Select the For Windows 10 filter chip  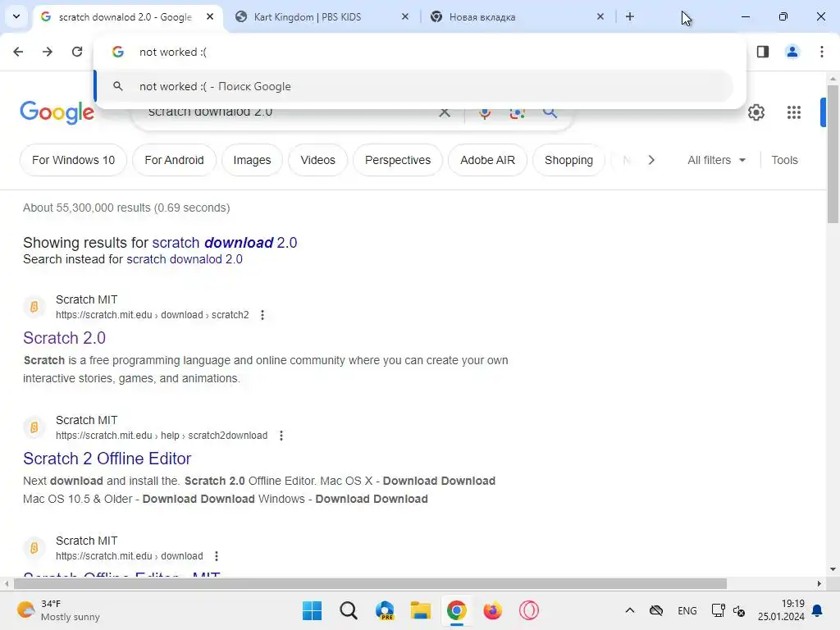click(73, 160)
